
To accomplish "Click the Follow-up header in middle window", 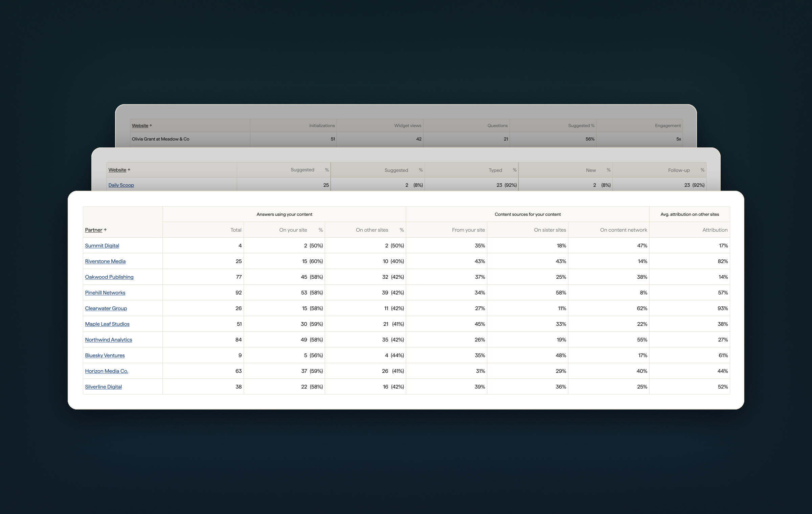I will point(679,170).
